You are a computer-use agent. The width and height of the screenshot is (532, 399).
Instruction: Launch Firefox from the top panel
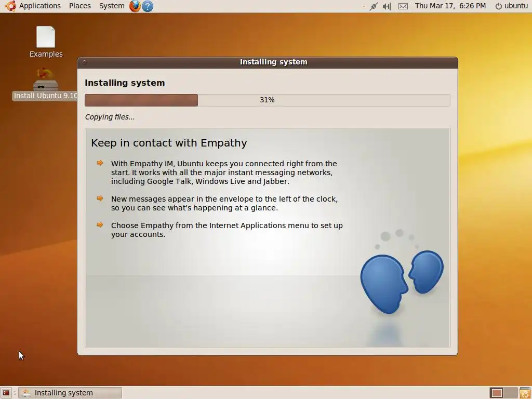(135, 6)
